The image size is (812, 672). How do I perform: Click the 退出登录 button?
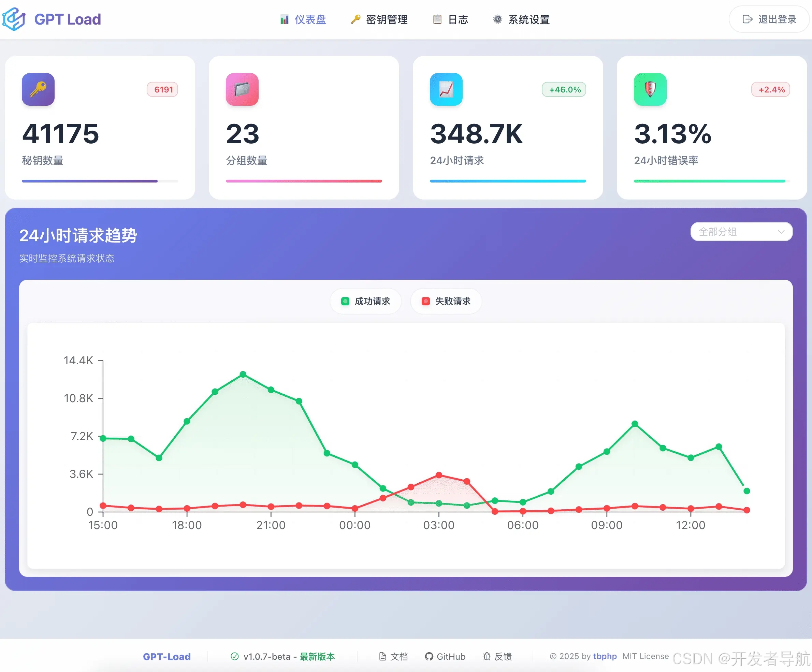click(769, 19)
